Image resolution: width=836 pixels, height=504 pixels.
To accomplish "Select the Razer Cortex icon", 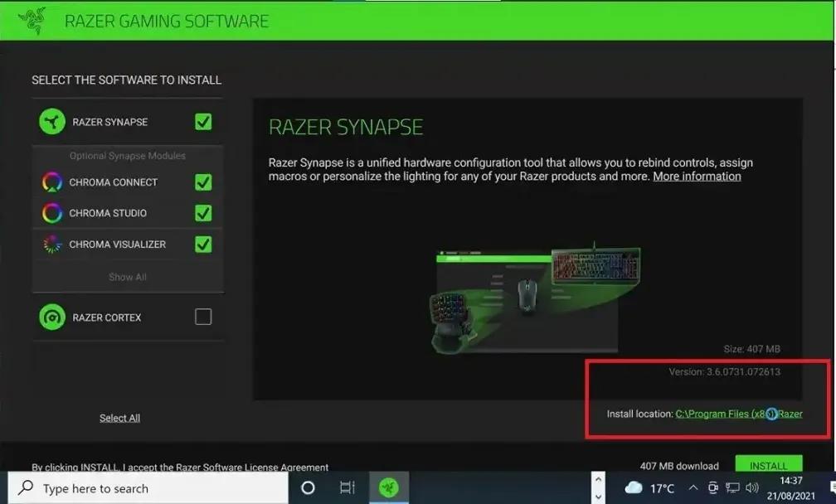I will [51, 317].
